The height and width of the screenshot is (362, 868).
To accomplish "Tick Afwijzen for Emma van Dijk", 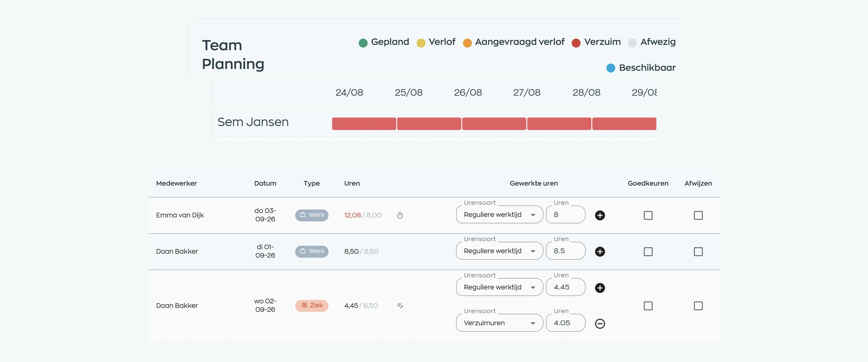I will click(698, 215).
